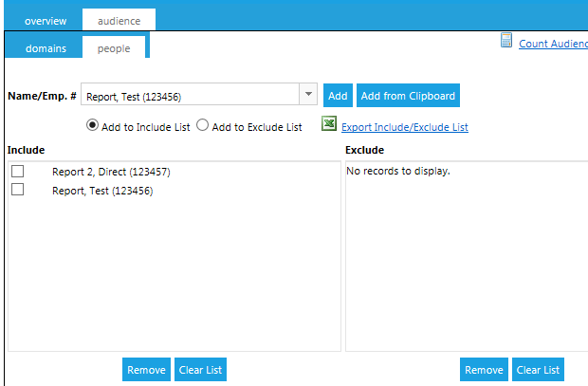Click Add from Clipboard button
The image size is (588, 386).
click(x=408, y=96)
